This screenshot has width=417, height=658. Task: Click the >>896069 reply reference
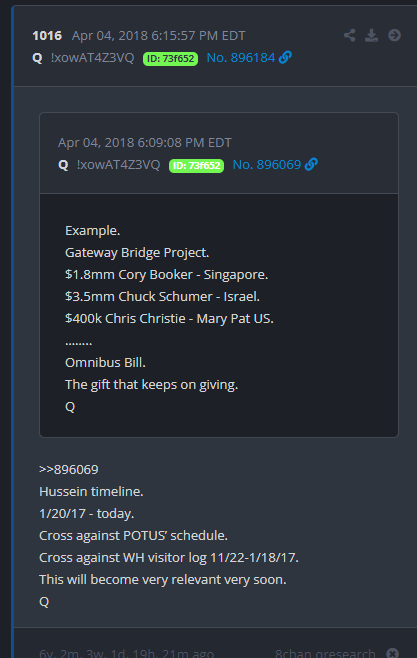(69, 469)
